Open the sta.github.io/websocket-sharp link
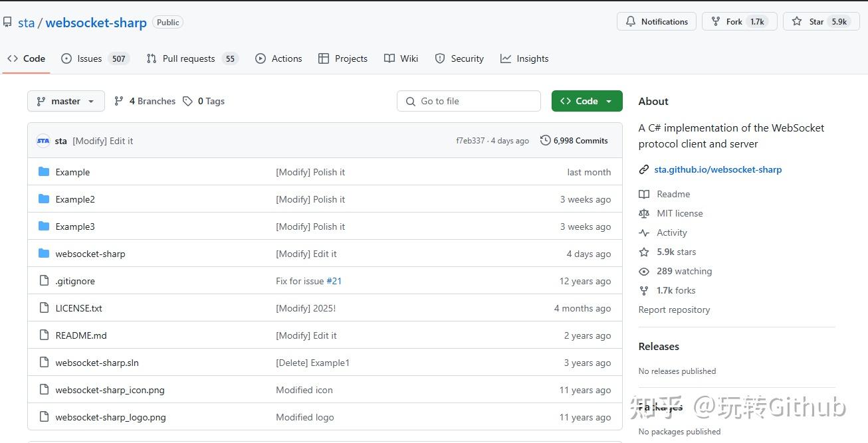The image size is (868, 443). [x=718, y=169]
